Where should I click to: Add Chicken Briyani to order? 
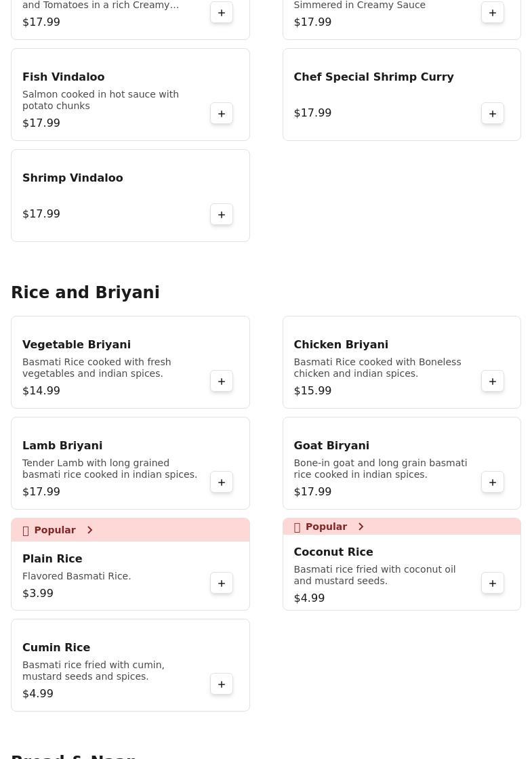click(x=493, y=382)
